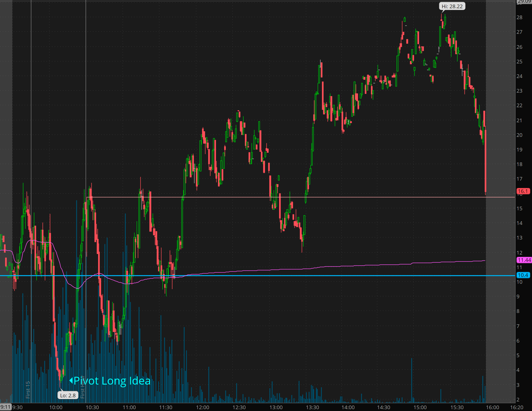The width and height of the screenshot is (532, 411).
Task: Click the 16:00 time axis label
Action: (492, 407)
